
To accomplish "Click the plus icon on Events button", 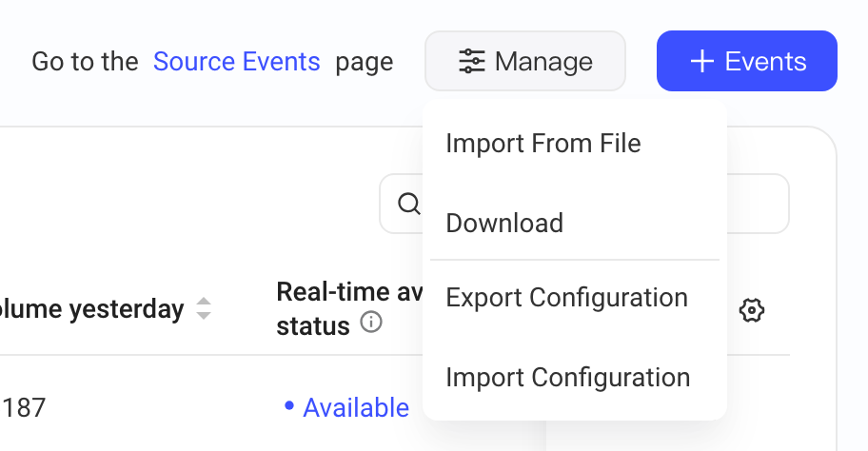I will (x=702, y=61).
